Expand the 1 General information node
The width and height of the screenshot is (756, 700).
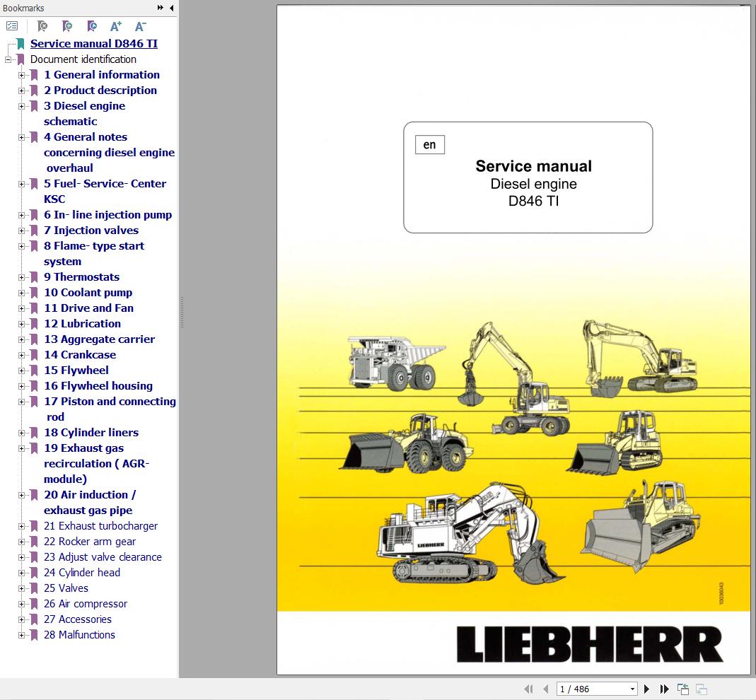pos(21,75)
